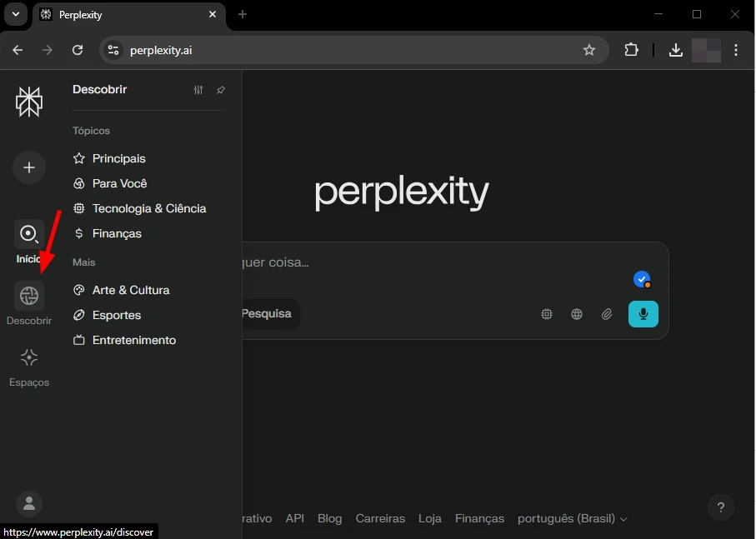
Task: View site information icon in address bar
Action: tap(113, 50)
